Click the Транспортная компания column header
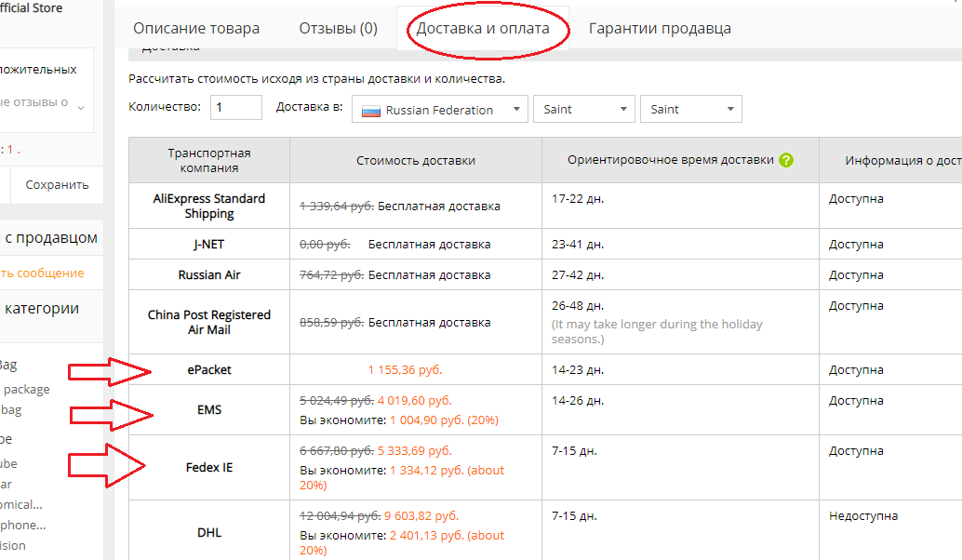The width and height of the screenshot is (962, 560). [209, 160]
